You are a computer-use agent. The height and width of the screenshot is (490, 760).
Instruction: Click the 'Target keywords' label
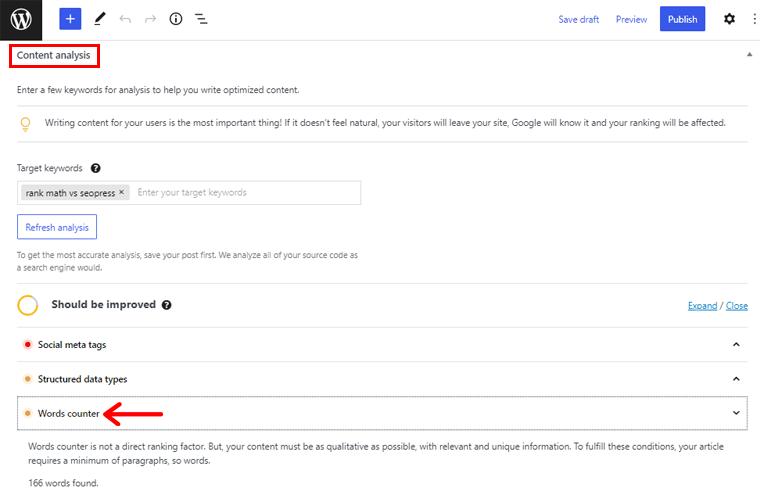pos(49,168)
